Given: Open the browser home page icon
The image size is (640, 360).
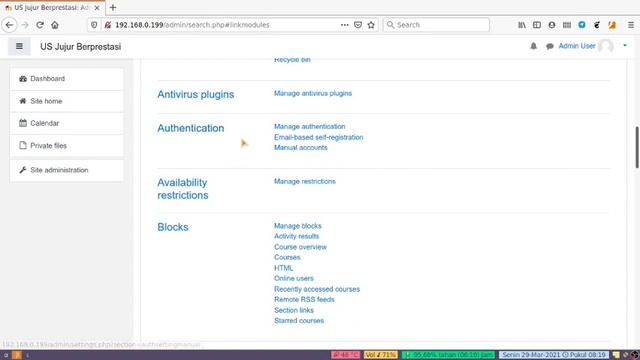Looking at the screenshot, I should coord(55,25).
